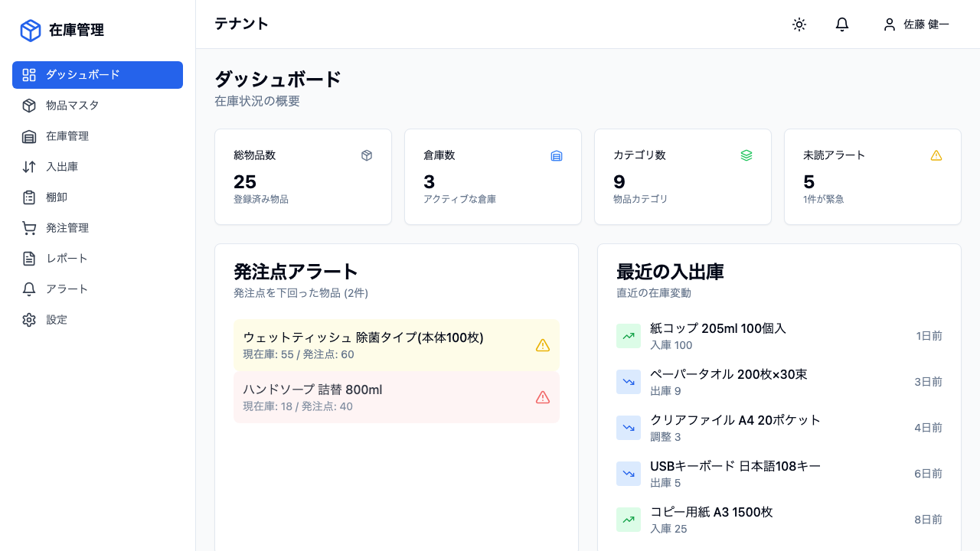
Task: Open 入出庫 in the sidebar
Action: [x=97, y=167]
